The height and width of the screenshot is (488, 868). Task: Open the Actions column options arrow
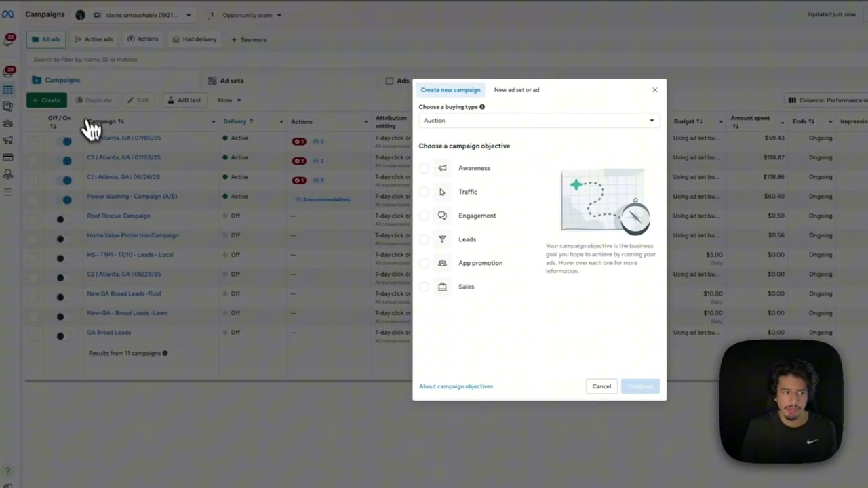point(366,122)
